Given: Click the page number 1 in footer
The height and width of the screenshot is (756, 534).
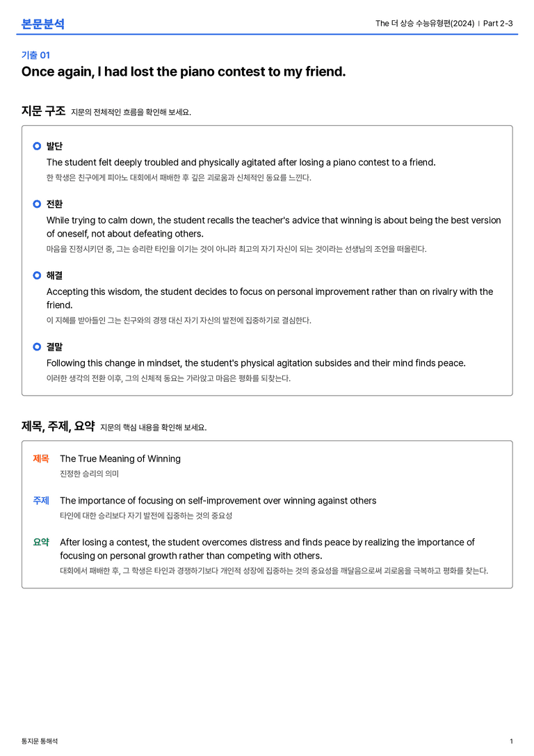Looking at the screenshot, I should [511, 741].
